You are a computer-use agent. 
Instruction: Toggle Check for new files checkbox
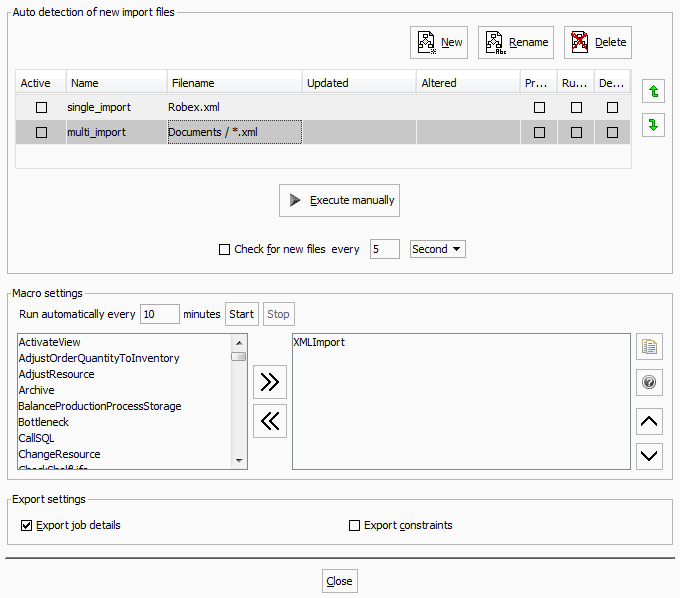tap(224, 250)
